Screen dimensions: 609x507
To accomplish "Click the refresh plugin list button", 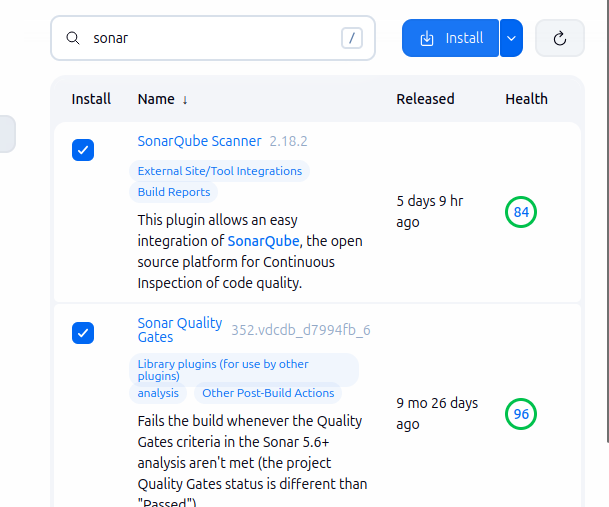I will click(560, 38).
